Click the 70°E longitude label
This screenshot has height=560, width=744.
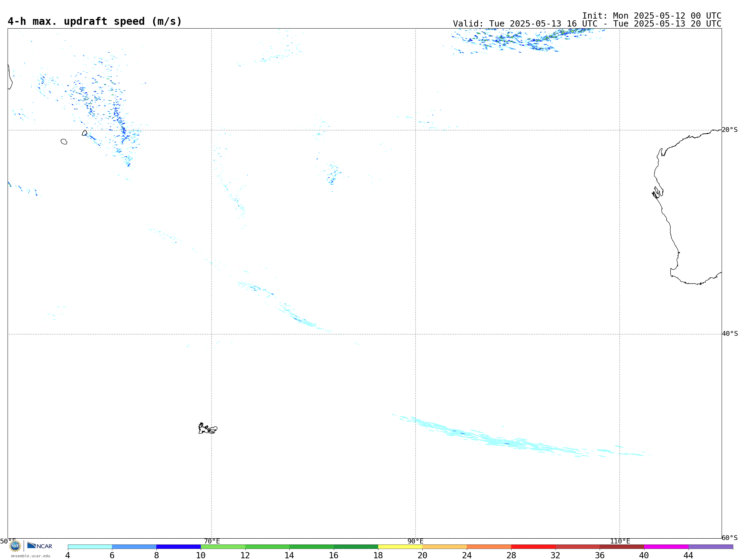[212, 541]
